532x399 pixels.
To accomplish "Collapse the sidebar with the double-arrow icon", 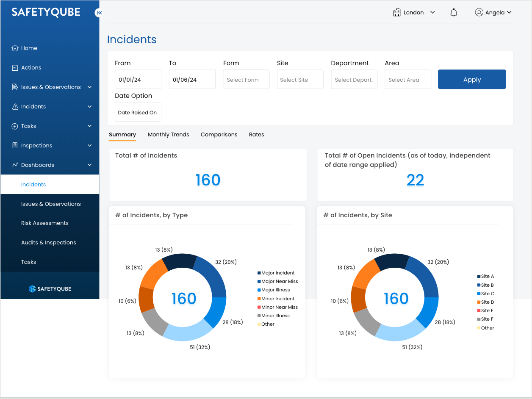I will click(x=99, y=13).
